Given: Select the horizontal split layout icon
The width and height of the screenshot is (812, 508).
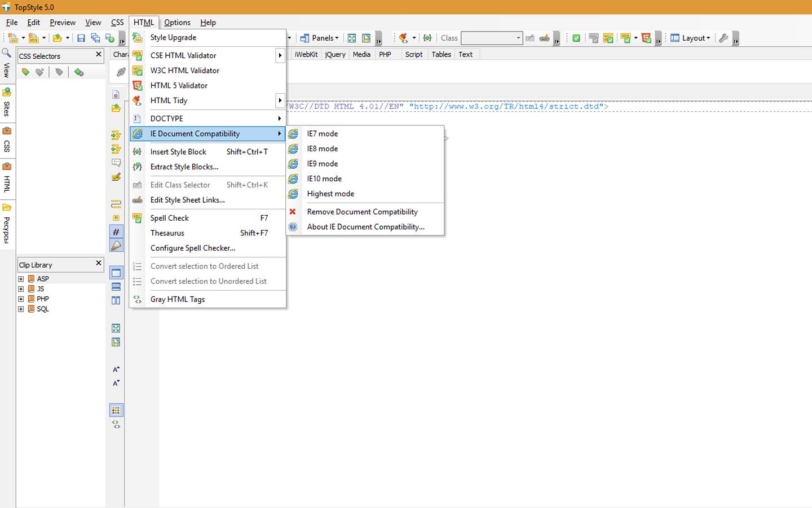Looking at the screenshot, I should [x=116, y=287].
